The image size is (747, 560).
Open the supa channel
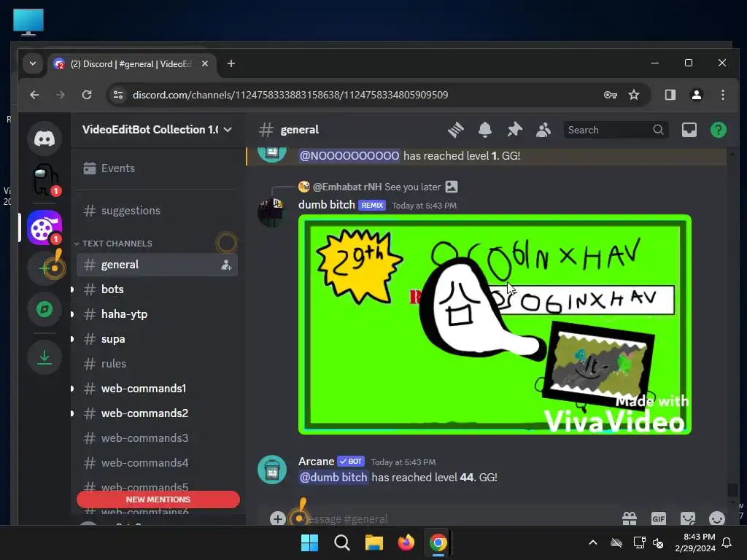click(158, 339)
